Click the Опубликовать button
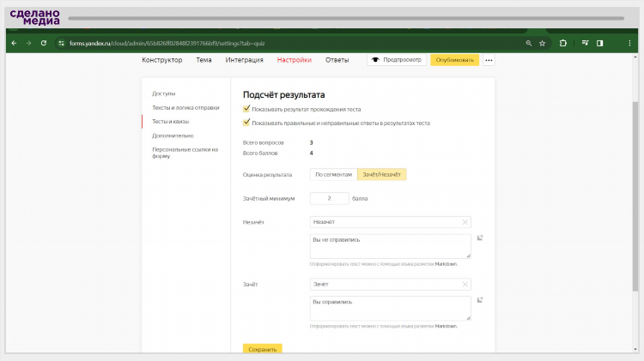Screen dimensions: 644x361 [x=454, y=60]
